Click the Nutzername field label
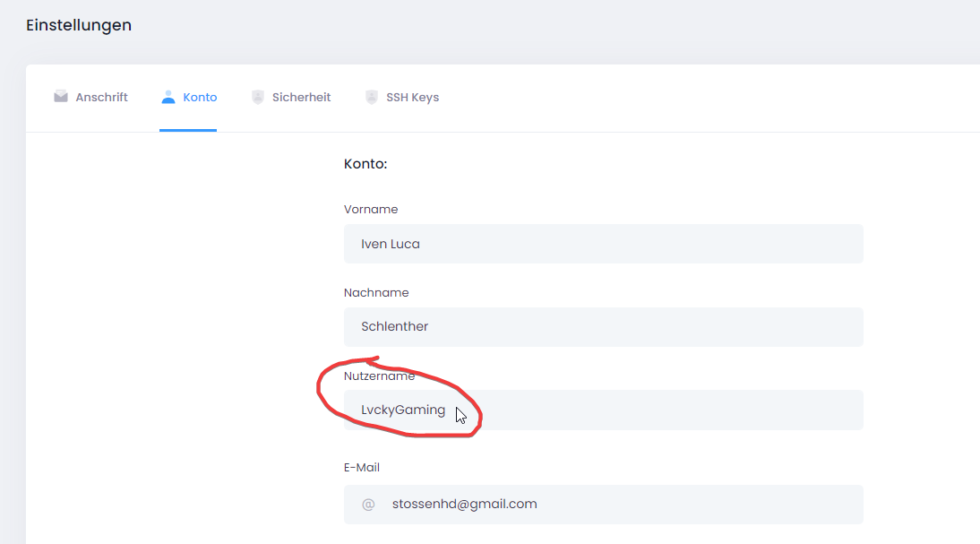This screenshot has width=980, height=544. point(379,376)
